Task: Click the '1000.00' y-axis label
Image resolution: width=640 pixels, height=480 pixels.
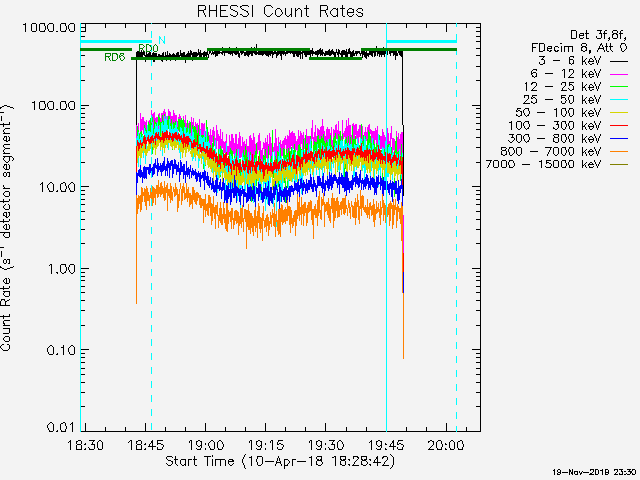Action: (49, 28)
